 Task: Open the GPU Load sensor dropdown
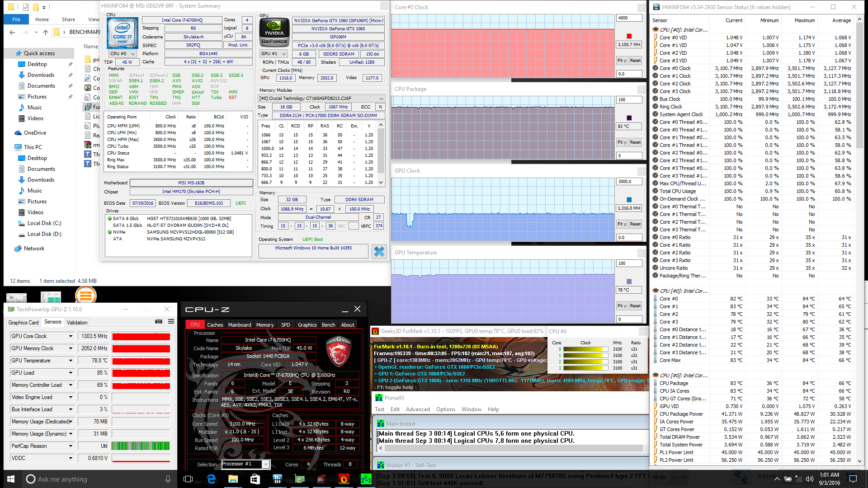[x=71, y=373]
